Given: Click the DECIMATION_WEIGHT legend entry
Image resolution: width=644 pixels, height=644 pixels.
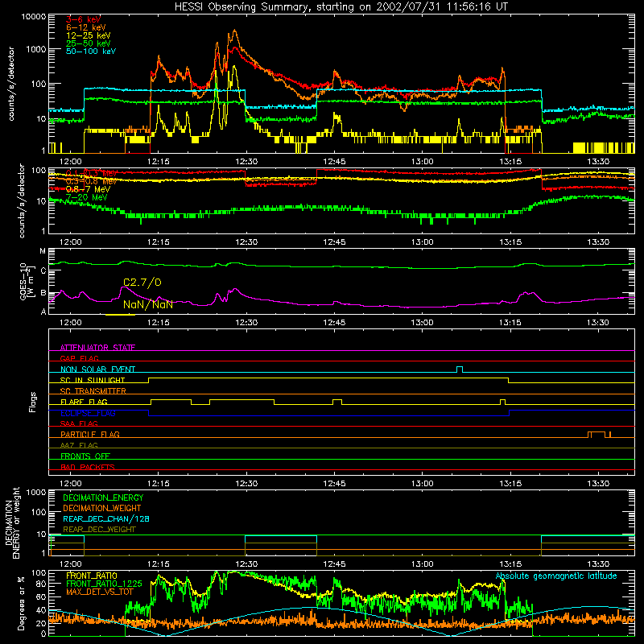Looking at the screenshot, I should (102, 508).
